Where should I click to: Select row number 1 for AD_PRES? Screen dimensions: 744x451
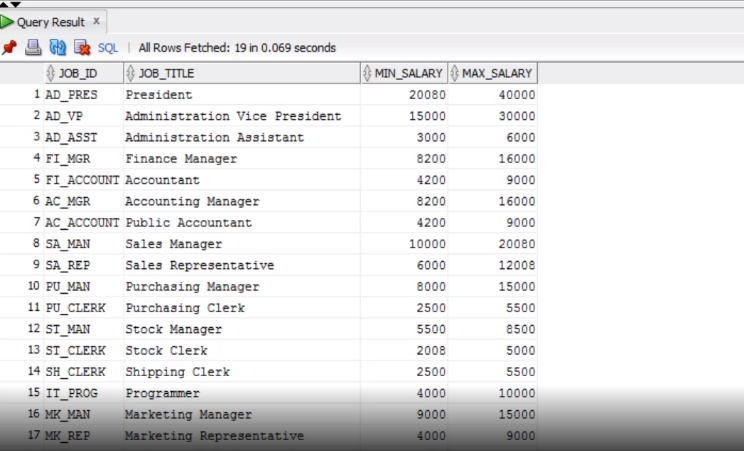36,94
